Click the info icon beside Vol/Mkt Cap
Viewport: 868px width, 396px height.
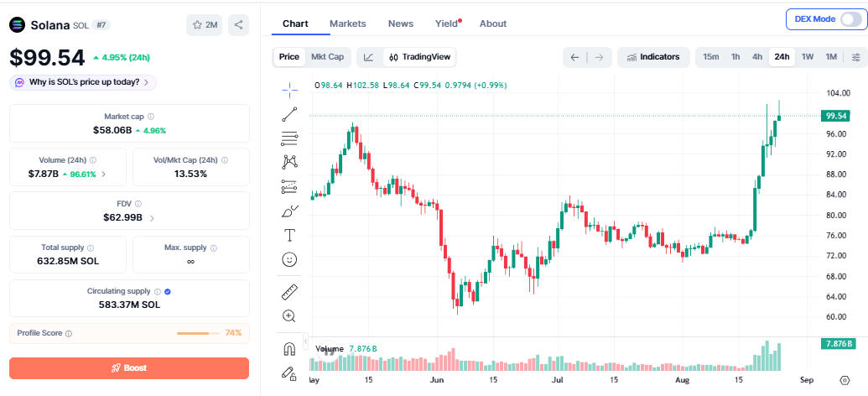(224, 160)
